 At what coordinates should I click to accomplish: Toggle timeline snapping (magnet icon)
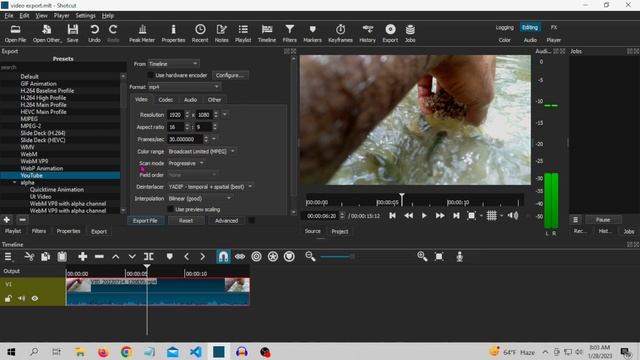223,257
